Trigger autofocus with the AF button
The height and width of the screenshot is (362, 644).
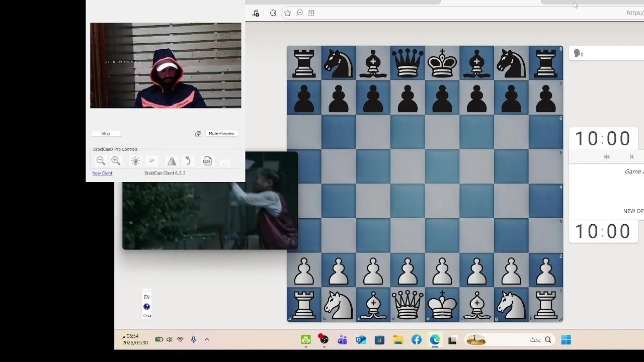[x=151, y=161]
